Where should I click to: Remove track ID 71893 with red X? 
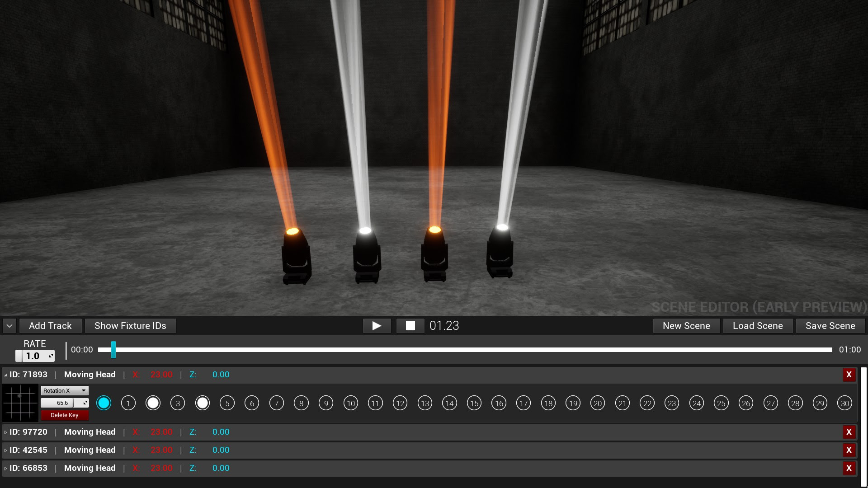(x=849, y=375)
